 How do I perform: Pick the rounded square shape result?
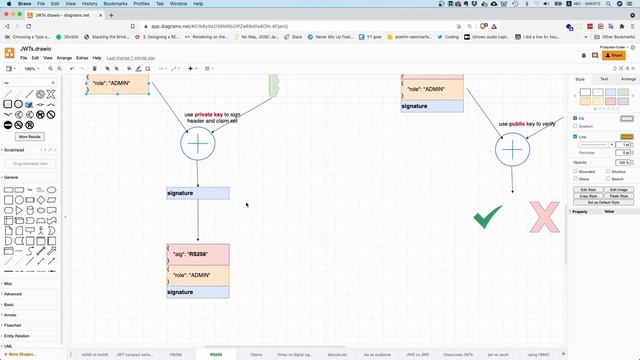point(8,104)
